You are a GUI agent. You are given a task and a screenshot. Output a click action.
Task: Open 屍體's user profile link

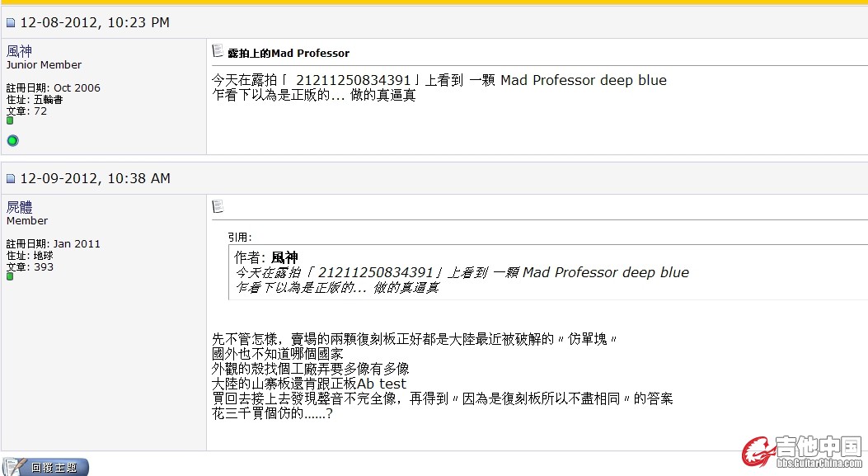pos(19,207)
